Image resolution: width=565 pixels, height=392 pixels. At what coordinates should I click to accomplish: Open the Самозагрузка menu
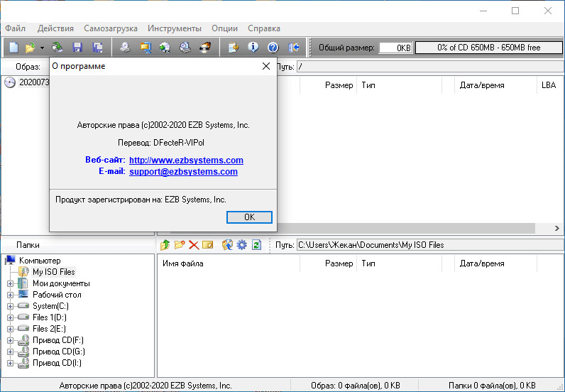[110, 28]
